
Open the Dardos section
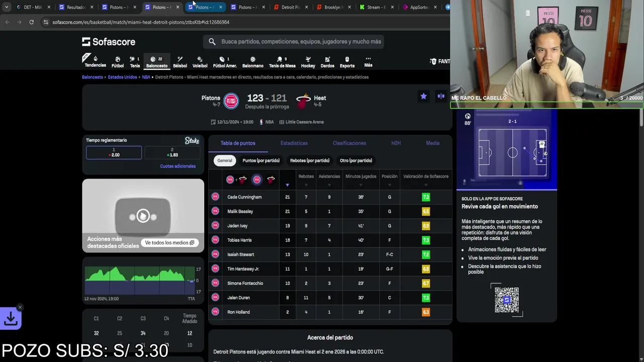tap(327, 62)
